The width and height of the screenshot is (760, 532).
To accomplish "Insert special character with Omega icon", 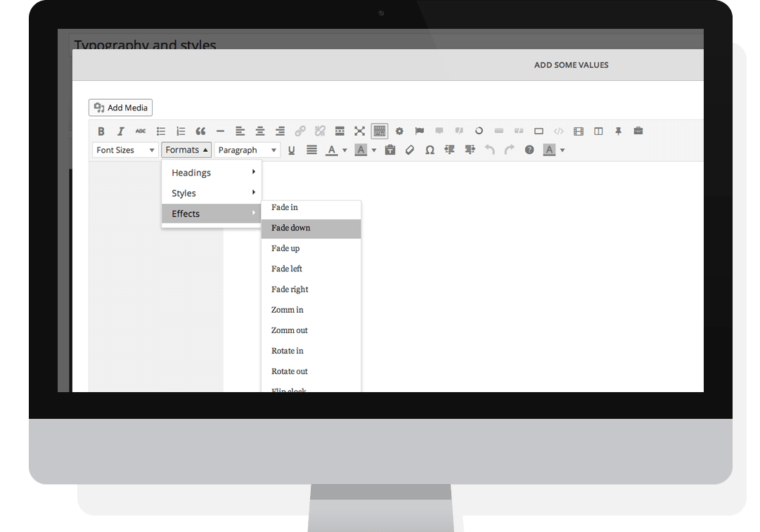I will pos(430,150).
